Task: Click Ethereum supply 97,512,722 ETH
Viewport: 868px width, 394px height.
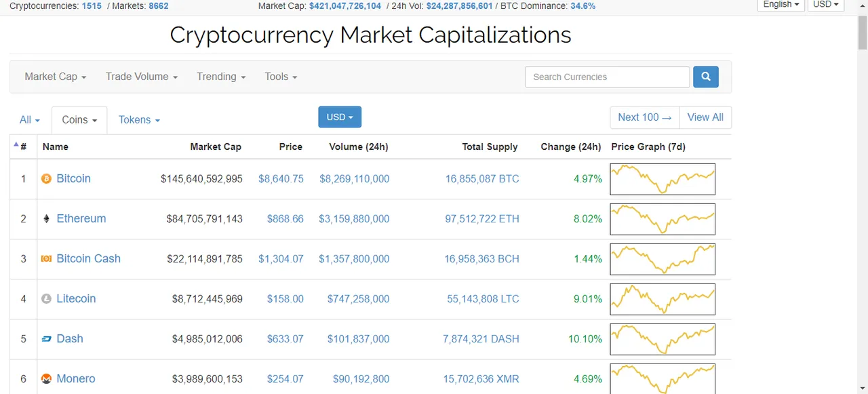Action: click(482, 219)
